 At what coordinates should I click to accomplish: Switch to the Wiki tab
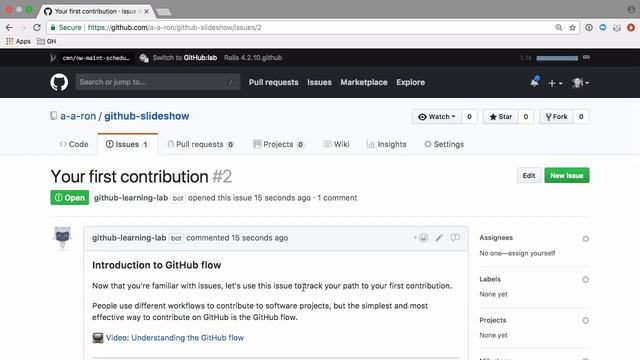tap(336, 144)
